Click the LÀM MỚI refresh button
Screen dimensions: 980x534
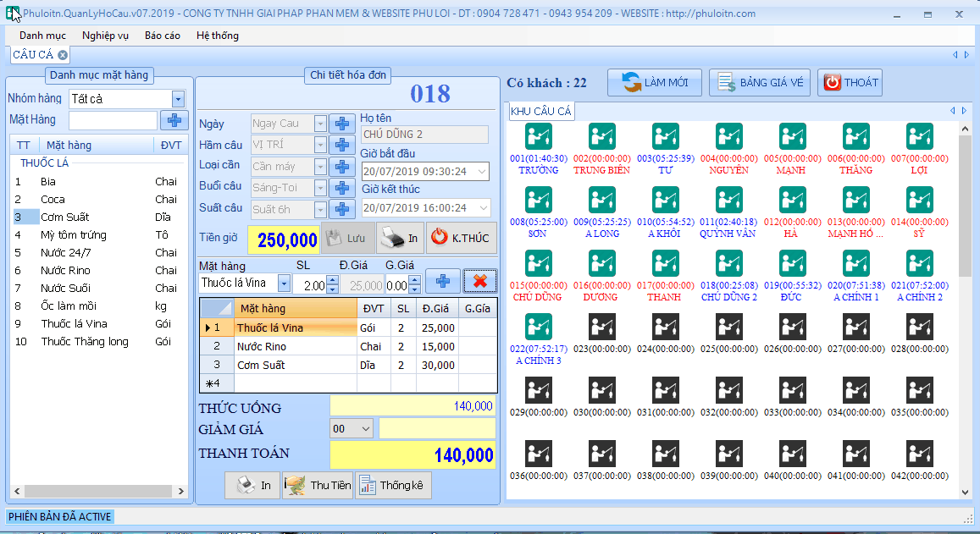tap(655, 82)
